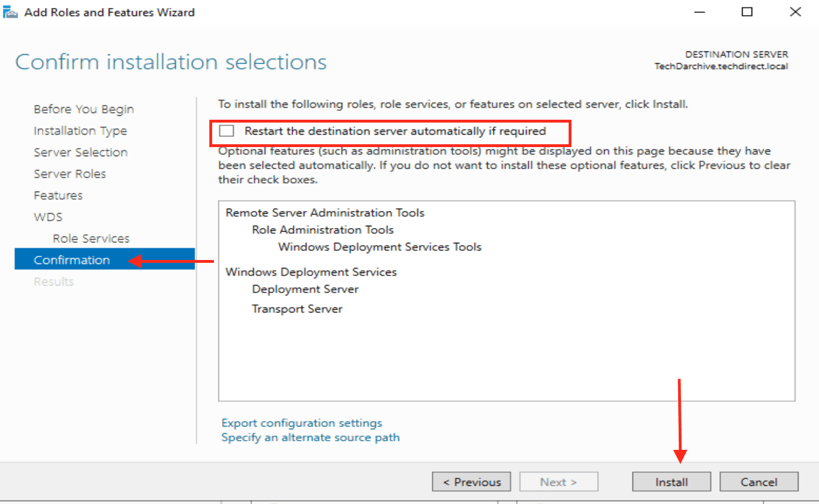Cancel the wizard using the Cancel button

(x=759, y=482)
